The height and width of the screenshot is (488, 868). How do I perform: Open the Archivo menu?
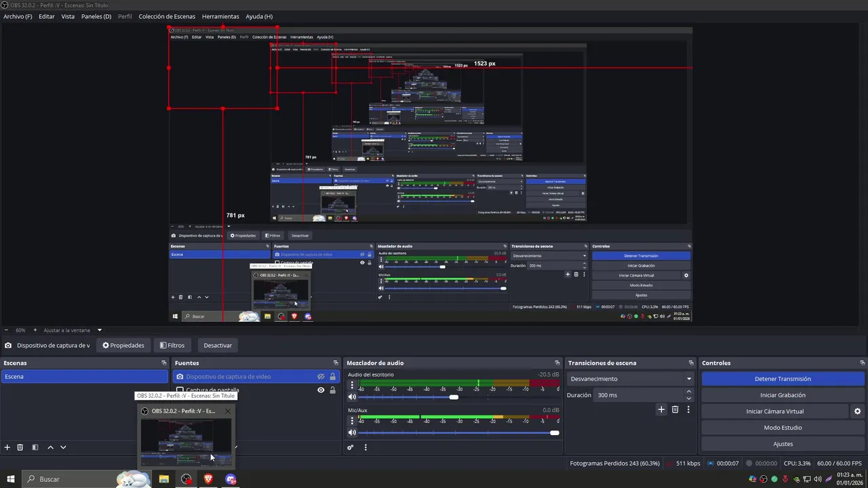18,16
